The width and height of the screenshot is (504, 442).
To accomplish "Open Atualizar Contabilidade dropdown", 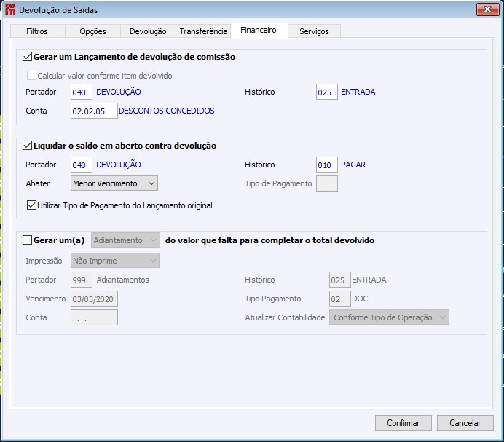I will 389,317.
